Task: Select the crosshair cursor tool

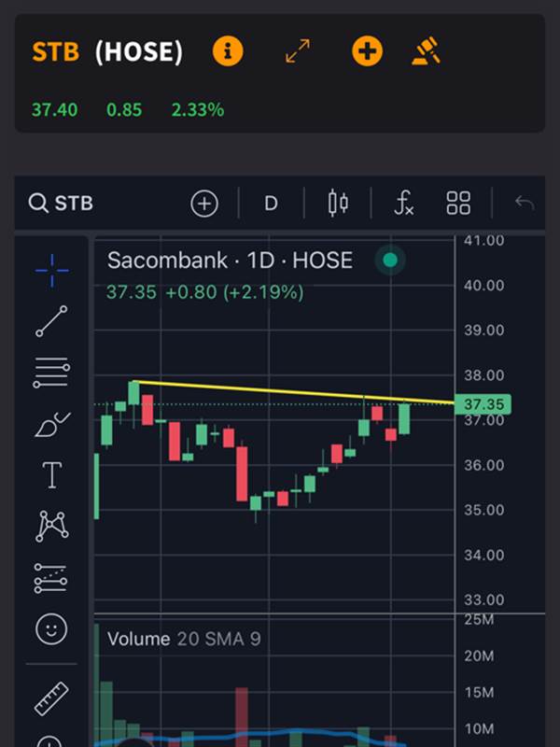Action: click(x=52, y=271)
